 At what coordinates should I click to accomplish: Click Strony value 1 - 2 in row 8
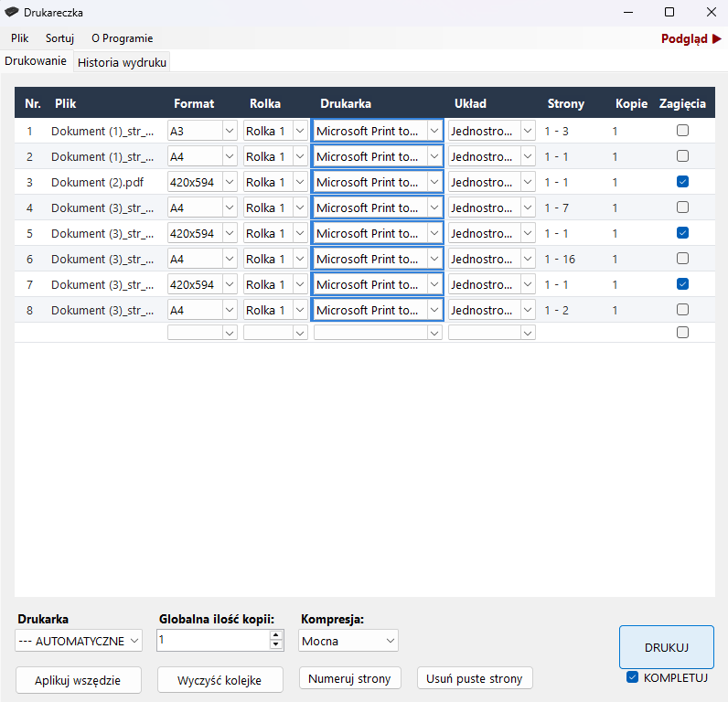(556, 311)
